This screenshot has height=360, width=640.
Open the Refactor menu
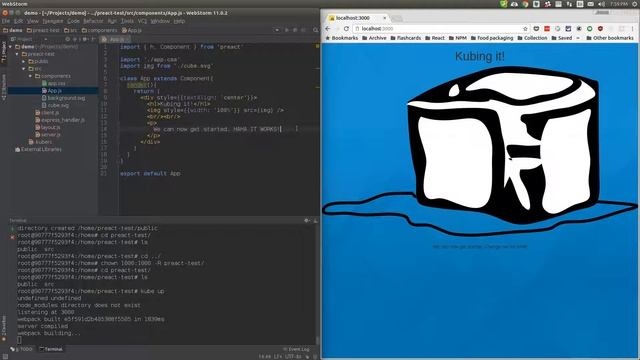pos(93,21)
